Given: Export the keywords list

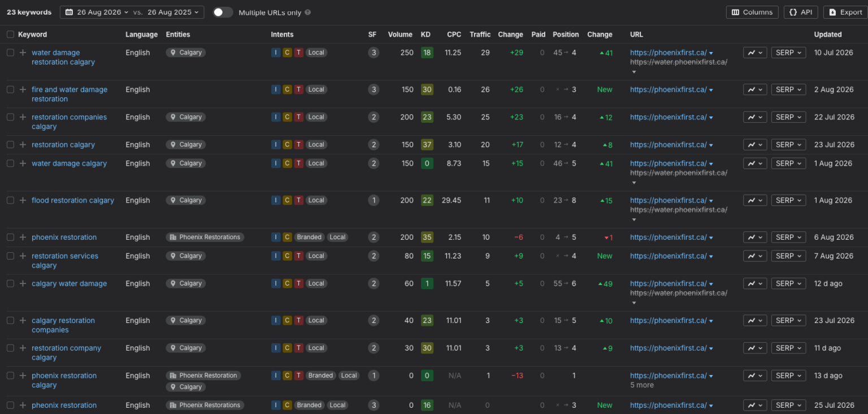Looking at the screenshot, I should click(x=845, y=12).
